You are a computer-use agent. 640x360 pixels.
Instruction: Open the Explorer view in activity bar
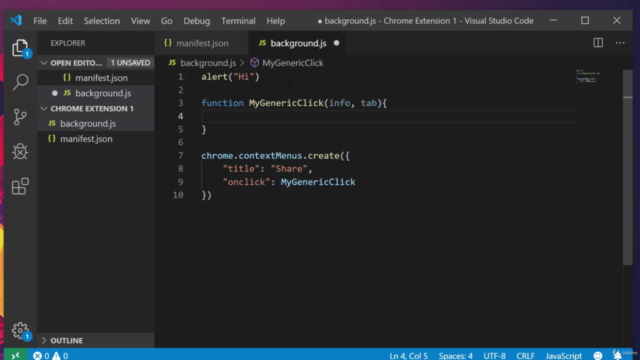pyautogui.click(x=20, y=49)
